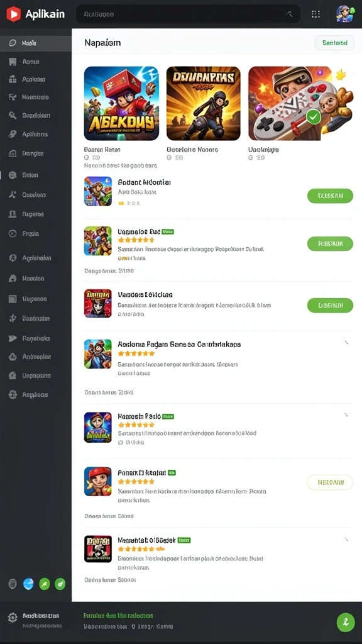
Task: Click the green round button at bottom right
Action: (x=346, y=622)
